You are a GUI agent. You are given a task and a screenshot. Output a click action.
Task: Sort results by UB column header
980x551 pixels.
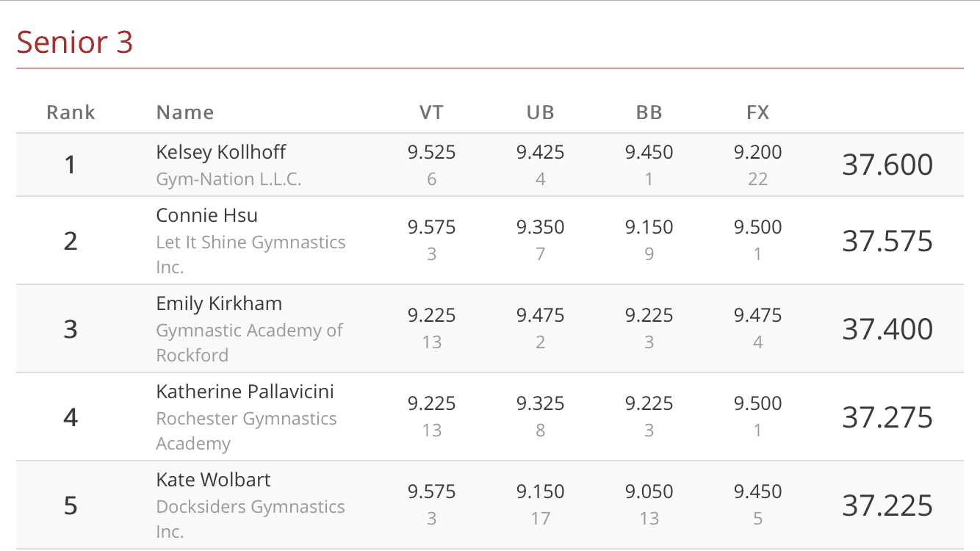[540, 112]
